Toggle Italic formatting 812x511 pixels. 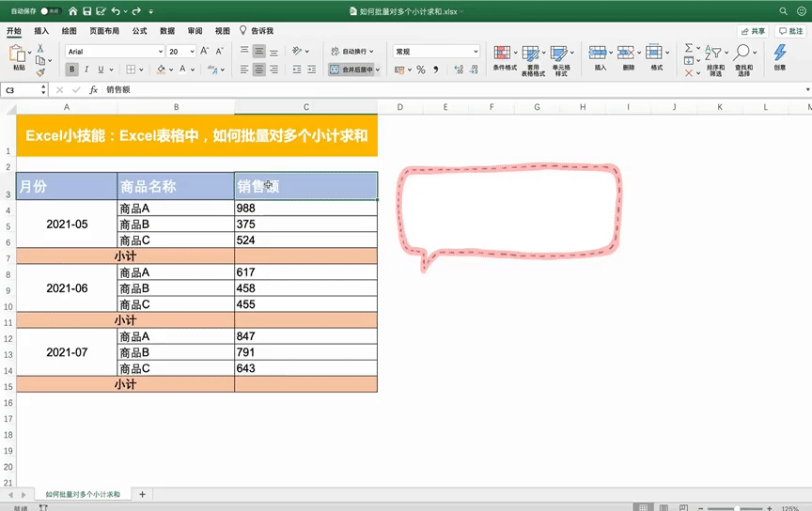tap(86, 69)
